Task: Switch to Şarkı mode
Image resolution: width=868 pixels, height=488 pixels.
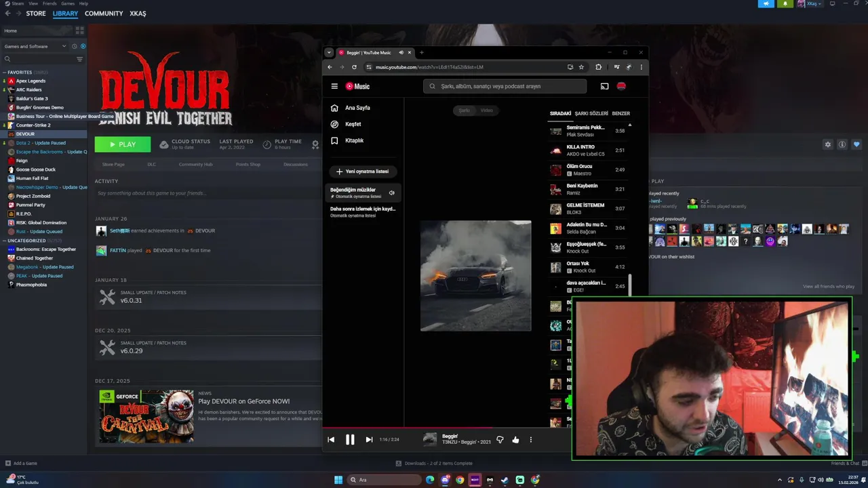Action: (465, 110)
